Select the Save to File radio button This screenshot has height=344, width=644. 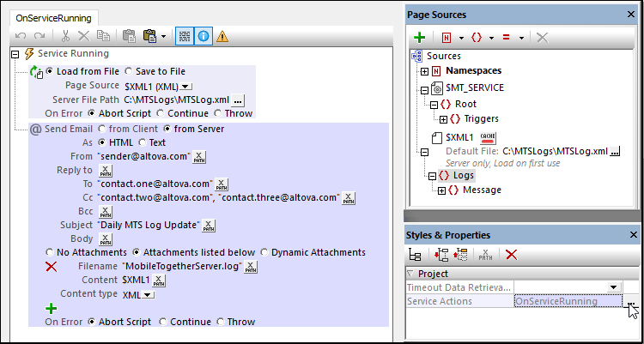click(x=128, y=71)
